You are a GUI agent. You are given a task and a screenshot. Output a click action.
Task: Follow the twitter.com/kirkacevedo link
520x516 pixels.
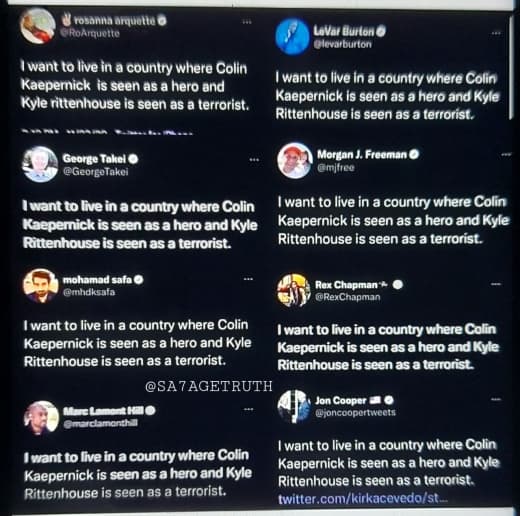tap(363, 498)
